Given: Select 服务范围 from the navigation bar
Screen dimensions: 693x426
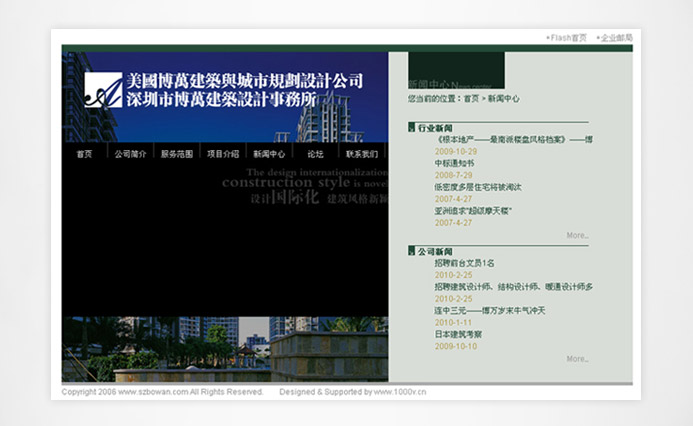Looking at the screenshot, I should point(177,154).
